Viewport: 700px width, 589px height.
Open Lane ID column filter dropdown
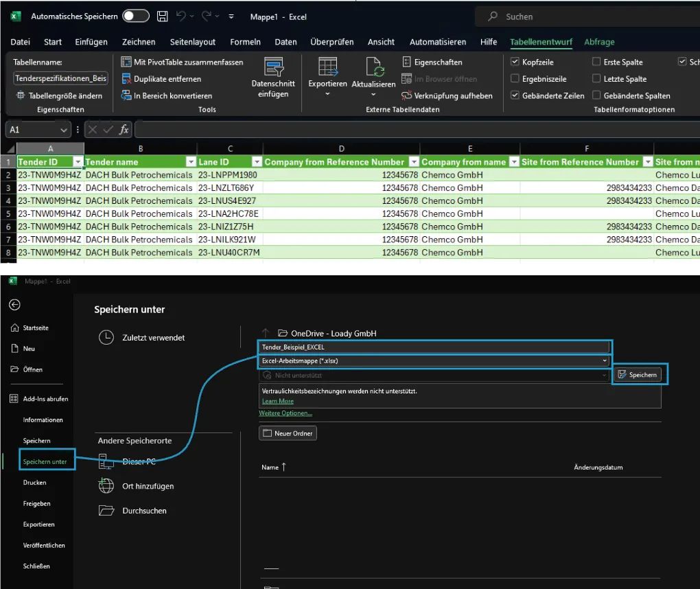click(257, 161)
